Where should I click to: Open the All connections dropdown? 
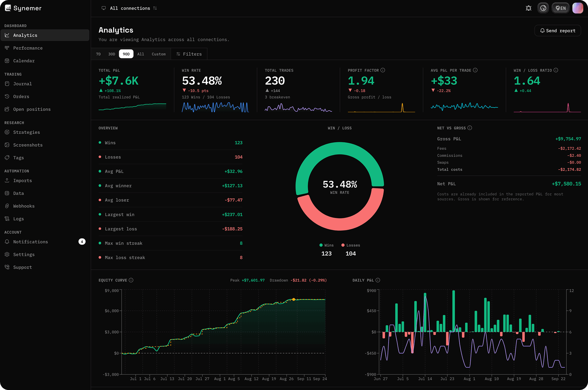click(x=129, y=8)
